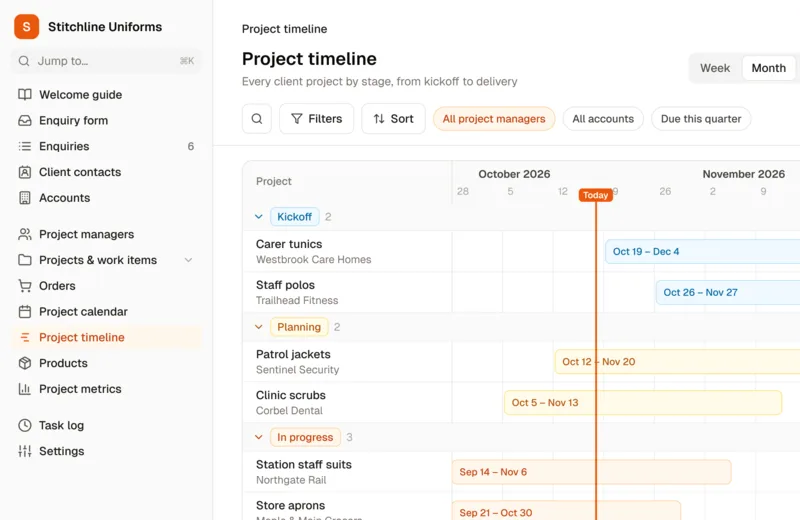Open the Welcome guide page
The width and height of the screenshot is (800, 520).
tap(107, 94)
